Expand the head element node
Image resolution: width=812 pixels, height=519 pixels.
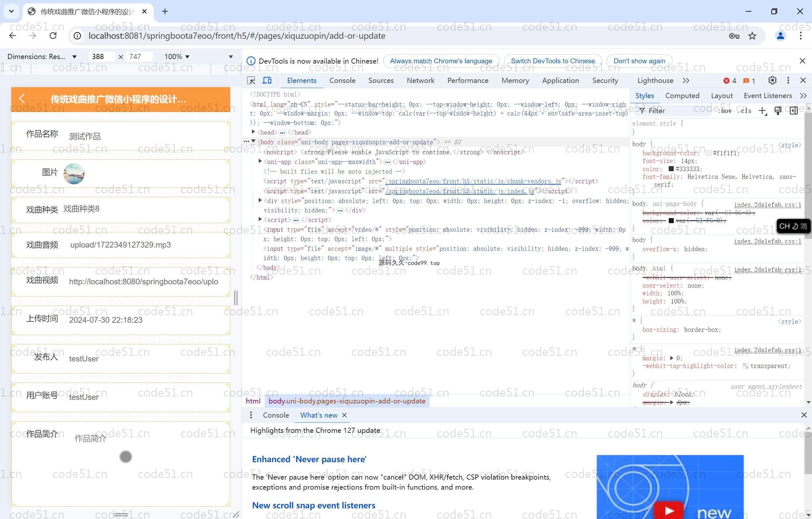253,132
